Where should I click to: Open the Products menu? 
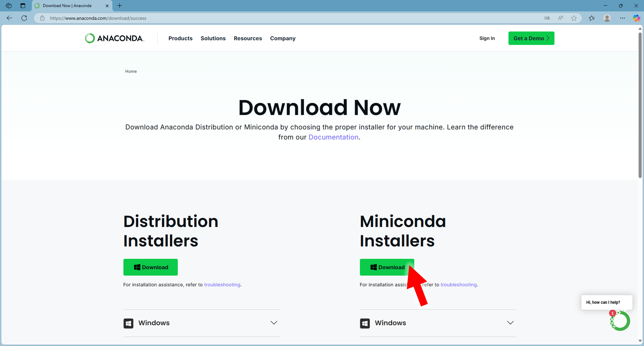pos(180,38)
